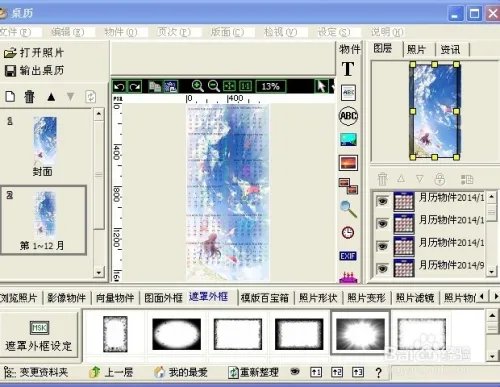500x387 pixels.
Task: Click the delete page trash icon in pages panel
Action: click(30, 97)
